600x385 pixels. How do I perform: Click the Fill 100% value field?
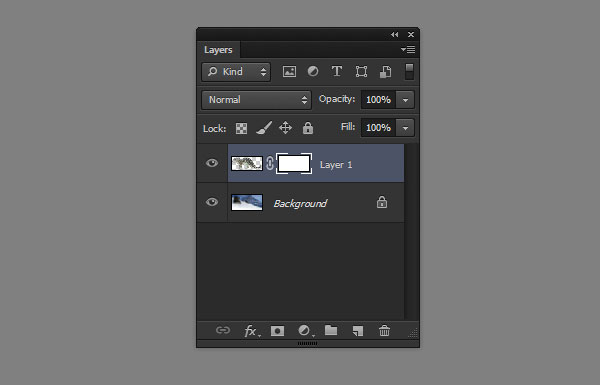(378, 128)
